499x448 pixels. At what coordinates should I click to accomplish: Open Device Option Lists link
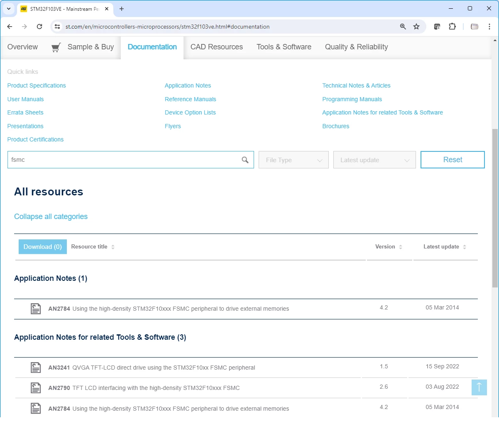[x=190, y=112]
